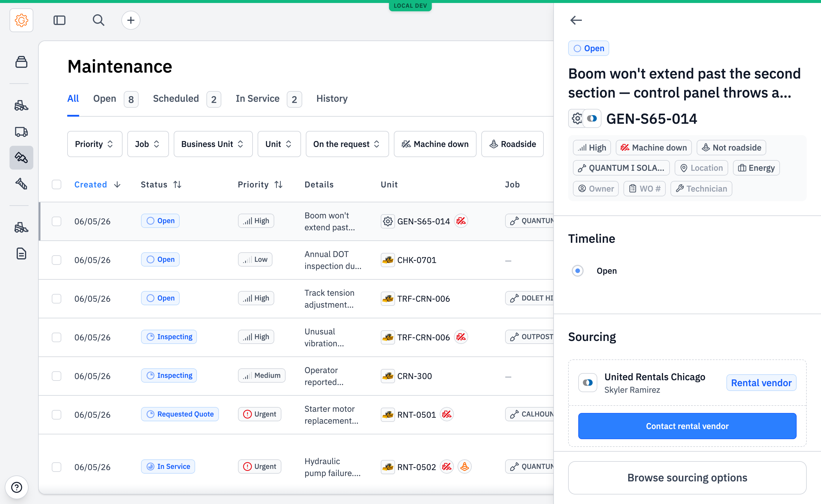Check the Unusual vibration row checkbox
The width and height of the screenshot is (821, 504).
tap(57, 337)
